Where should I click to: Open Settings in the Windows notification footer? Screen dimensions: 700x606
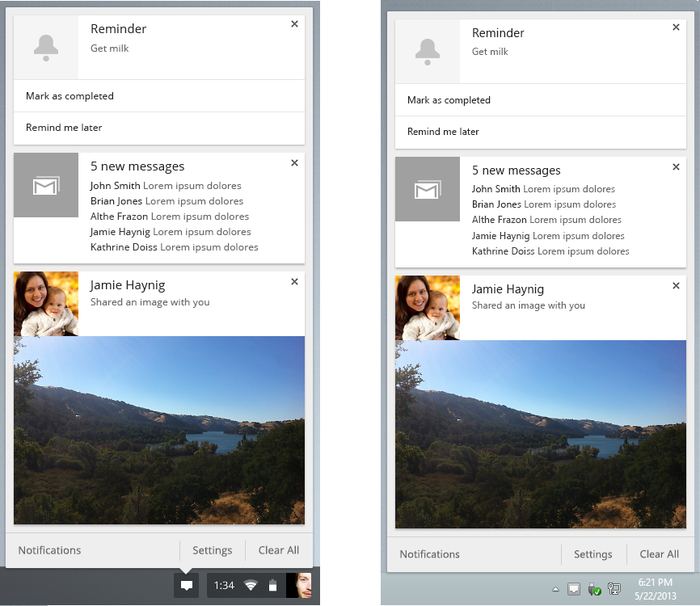(592, 554)
